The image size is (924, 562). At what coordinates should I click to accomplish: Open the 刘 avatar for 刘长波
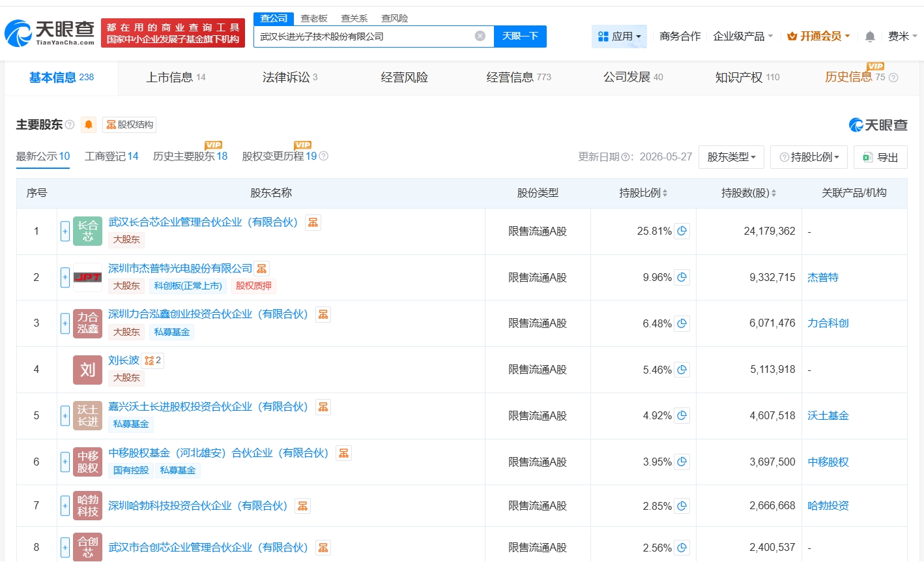[x=88, y=370]
